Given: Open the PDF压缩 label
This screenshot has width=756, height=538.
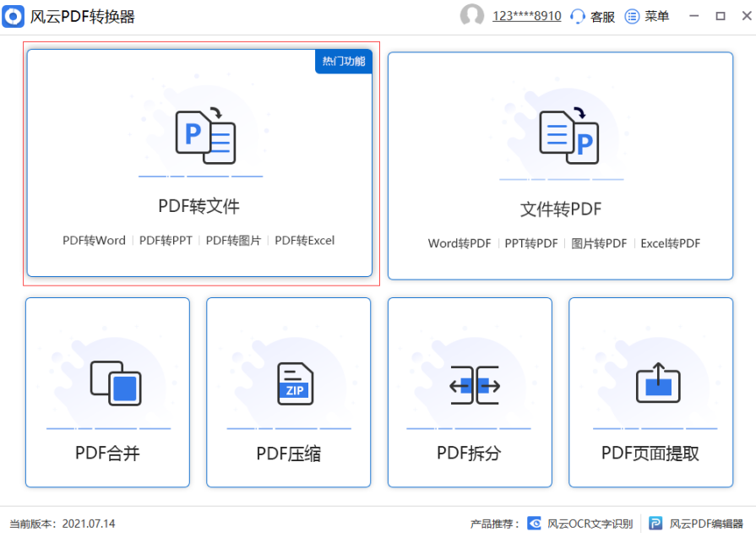Looking at the screenshot, I should 288,454.
